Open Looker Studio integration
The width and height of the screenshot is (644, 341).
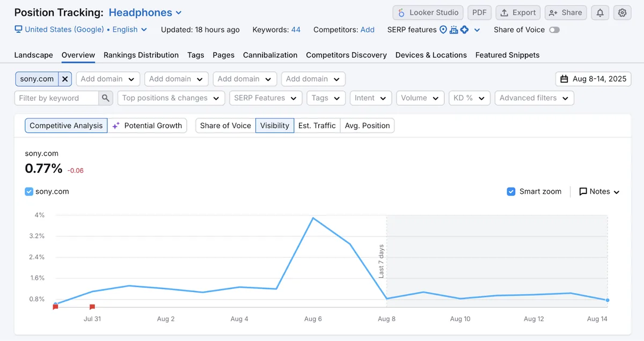click(x=428, y=12)
